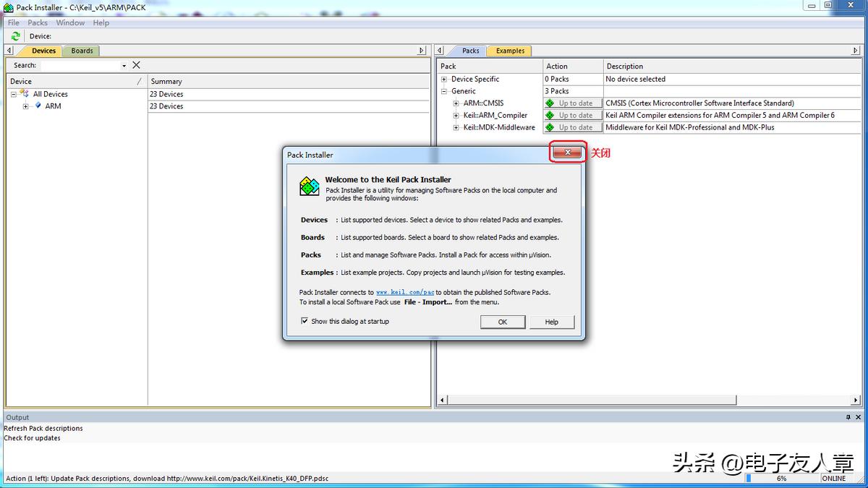The width and height of the screenshot is (868, 488).
Task: Close the Pack Installer welcome dialog
Action: [568, 153]
